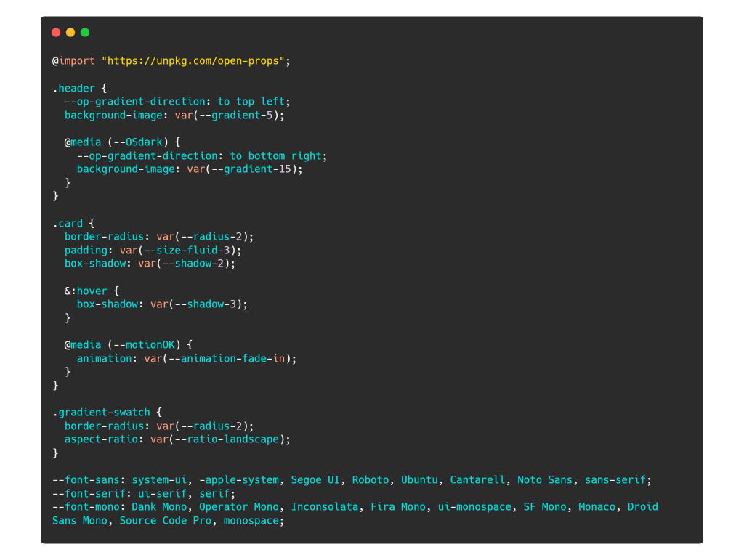Click the yellow minimize window button

pos(70,32)
